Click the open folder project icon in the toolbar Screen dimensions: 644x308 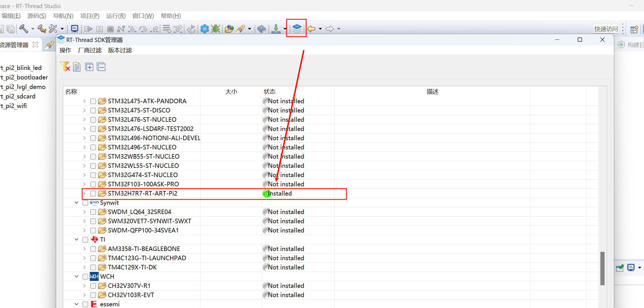229,29
